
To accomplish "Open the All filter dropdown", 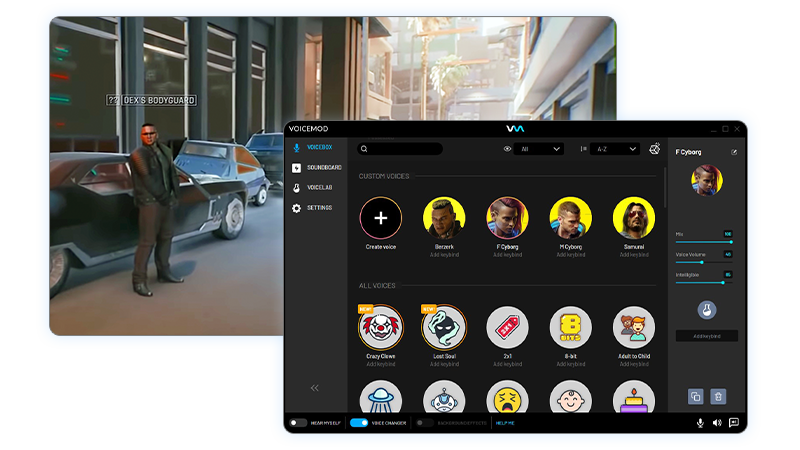I will click(x=540, y=149).
